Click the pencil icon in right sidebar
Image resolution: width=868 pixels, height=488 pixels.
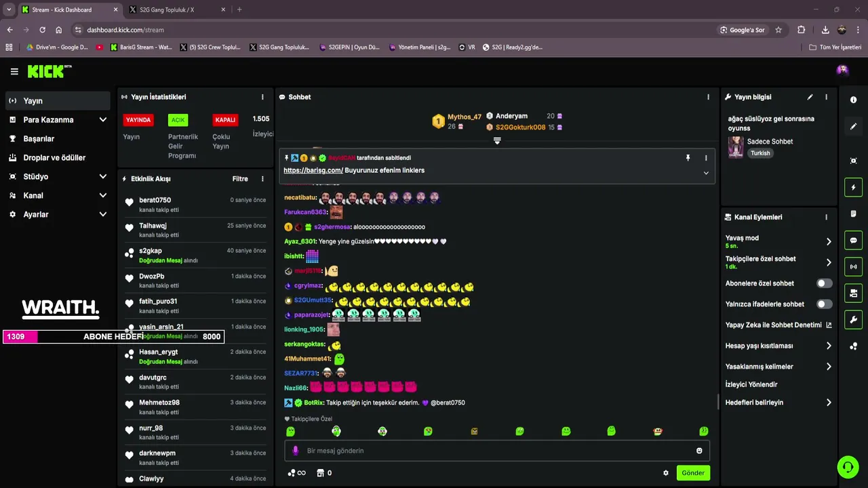click(853, 126)
